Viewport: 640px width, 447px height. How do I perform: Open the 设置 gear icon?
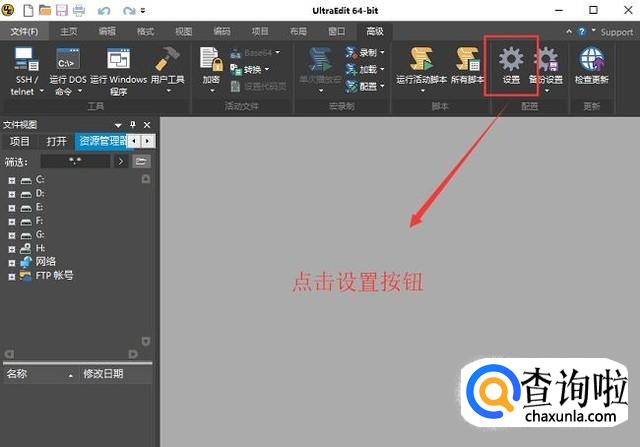[511, 59]
